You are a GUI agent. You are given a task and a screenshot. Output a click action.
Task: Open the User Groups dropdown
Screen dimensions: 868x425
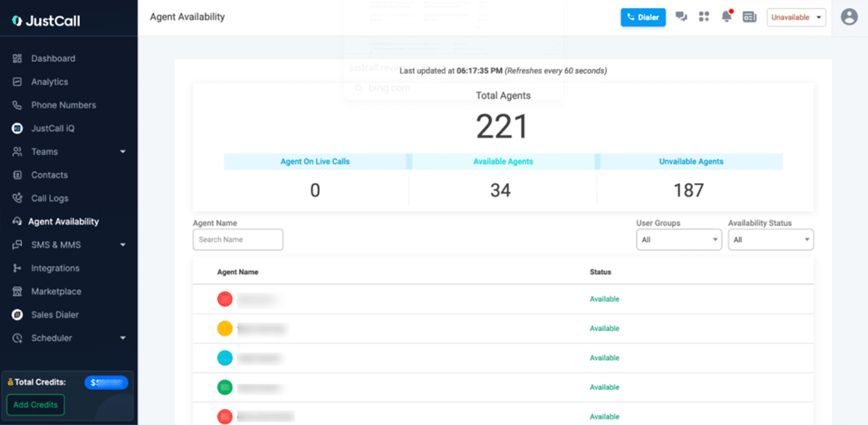(x=679, y=240)
